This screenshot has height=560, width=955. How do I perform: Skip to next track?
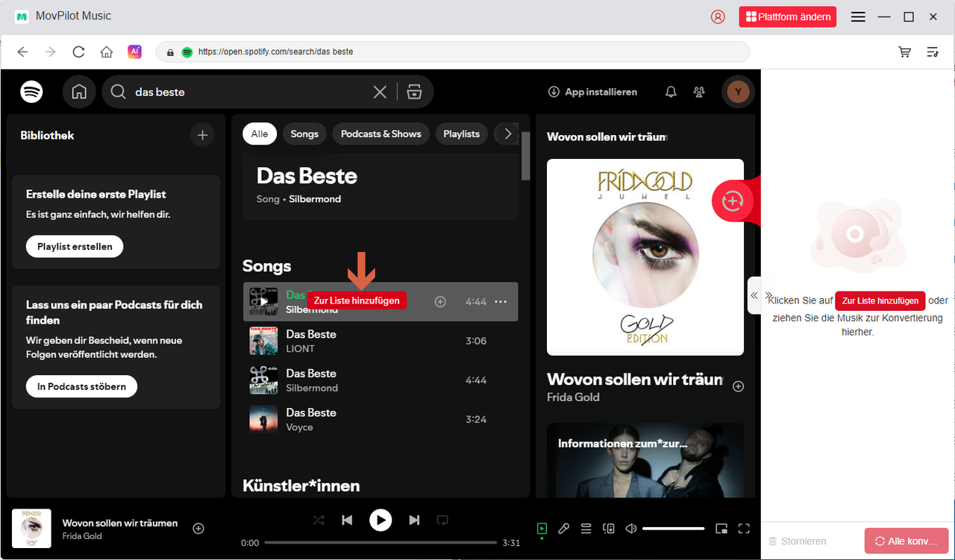[x=414, y=520]
